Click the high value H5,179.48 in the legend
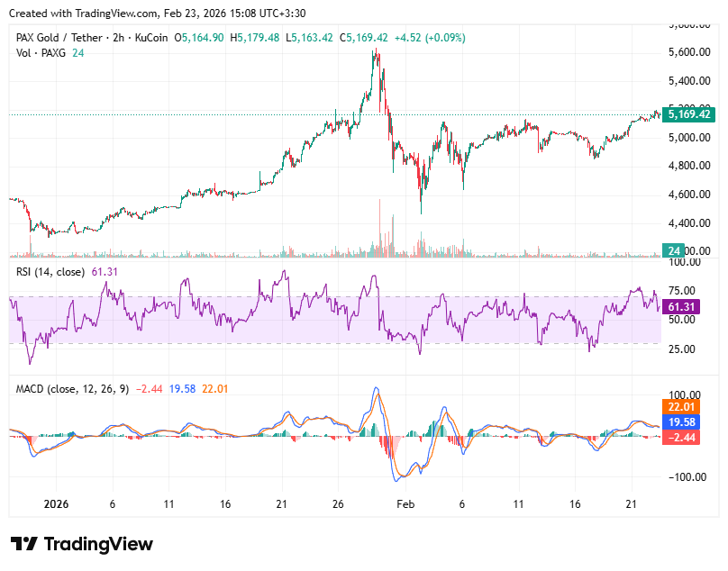Screen dimensions: 728x571 (x=255, y=38)
